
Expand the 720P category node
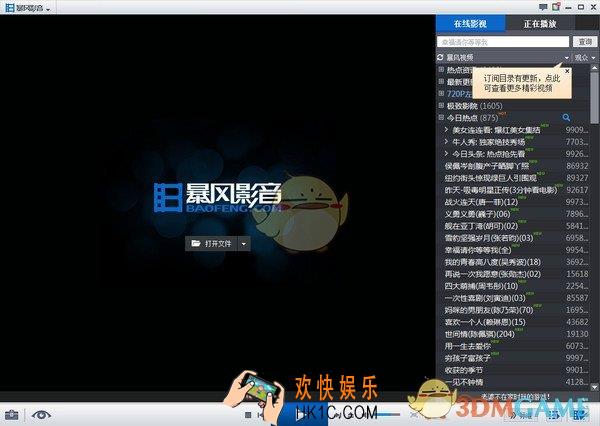pos(441,93)
